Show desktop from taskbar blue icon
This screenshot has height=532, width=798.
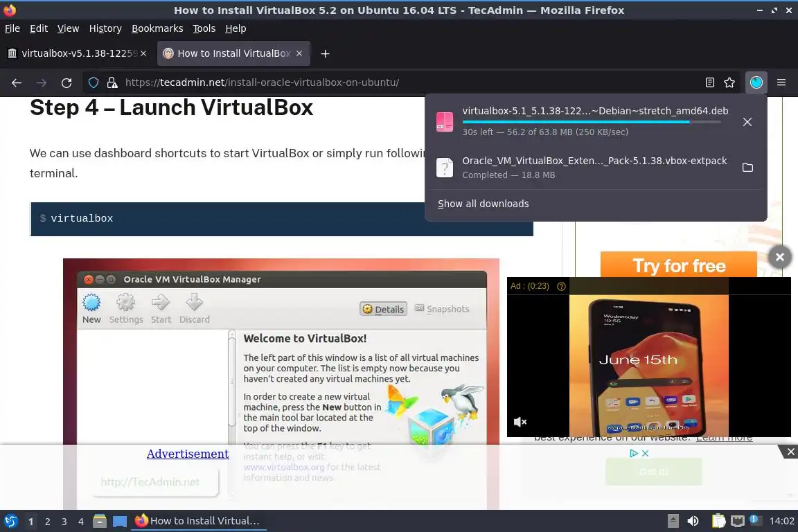120,521
